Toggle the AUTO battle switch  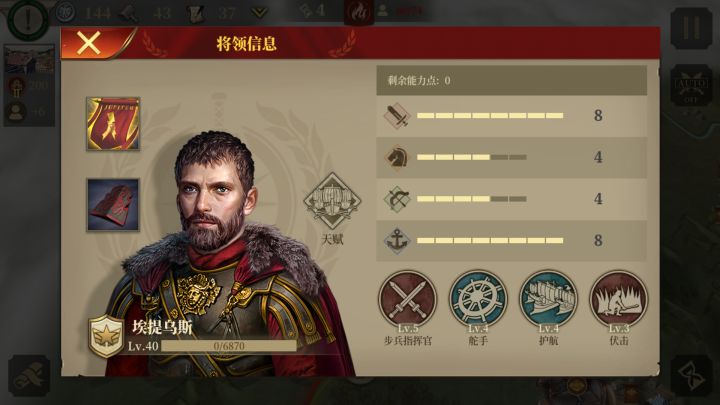click(x=692, y=86)
